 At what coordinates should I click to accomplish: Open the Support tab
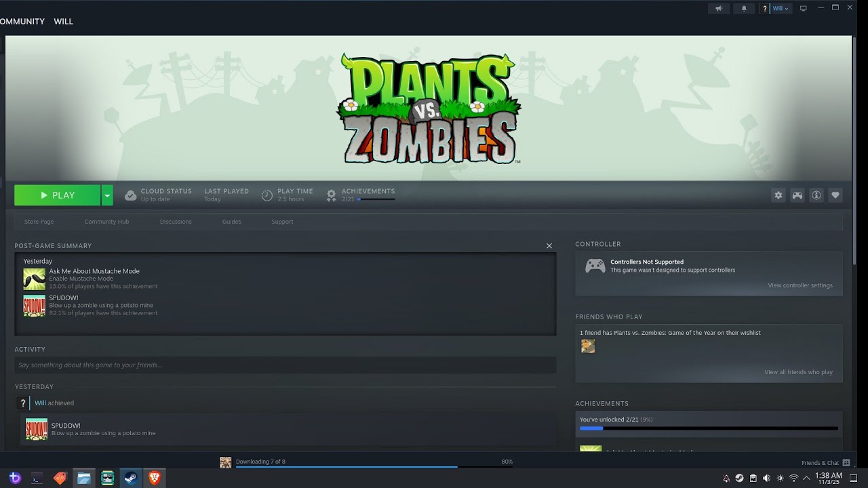pyautogui.click(x=282, y=222)
